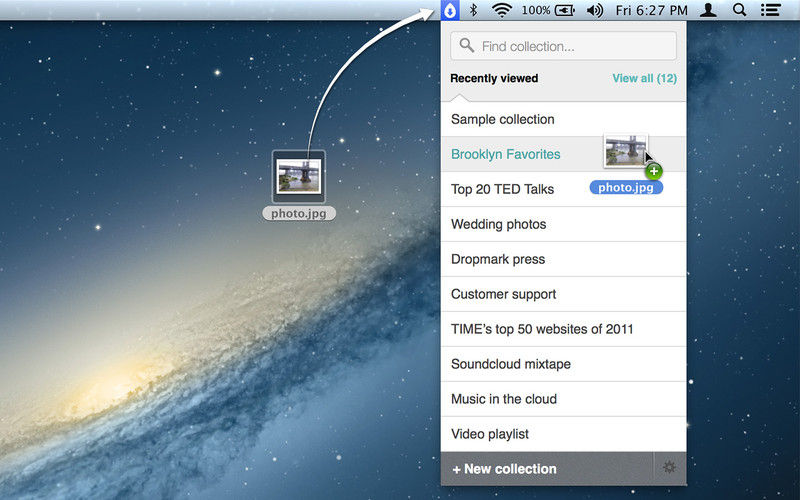Open the user account menu icon
The width and height of the screenshot is (800, 500).
[708, 10]
